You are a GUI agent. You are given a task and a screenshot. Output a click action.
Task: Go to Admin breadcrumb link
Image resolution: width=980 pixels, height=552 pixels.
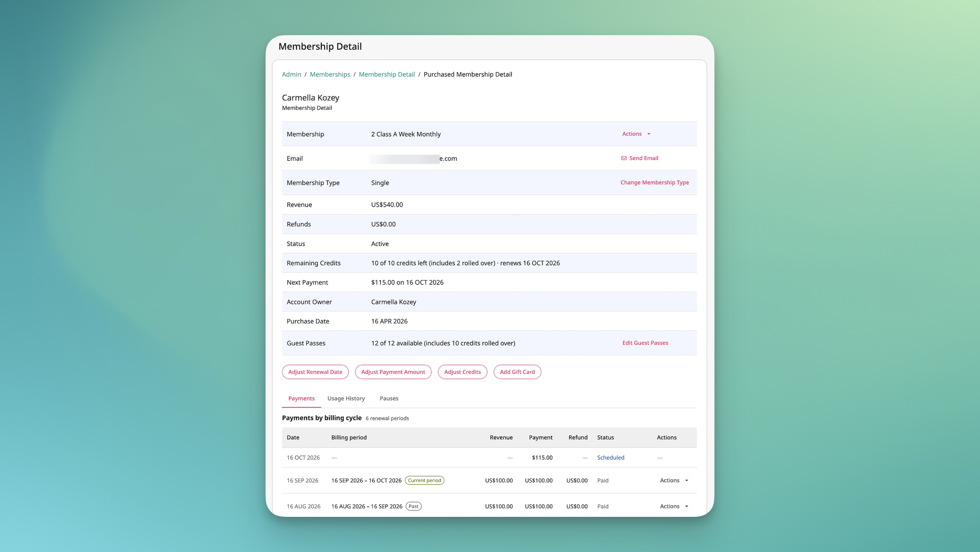tap(291, 74)
